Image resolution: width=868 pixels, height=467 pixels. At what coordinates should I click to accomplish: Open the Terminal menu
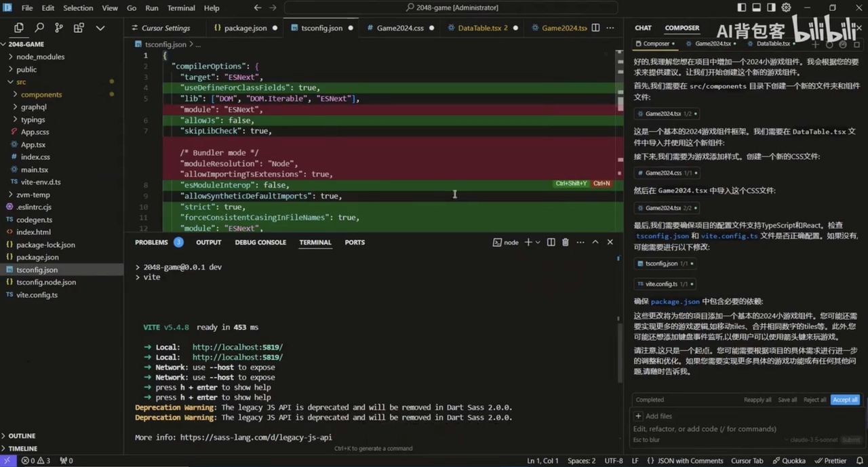coord(181,8)
